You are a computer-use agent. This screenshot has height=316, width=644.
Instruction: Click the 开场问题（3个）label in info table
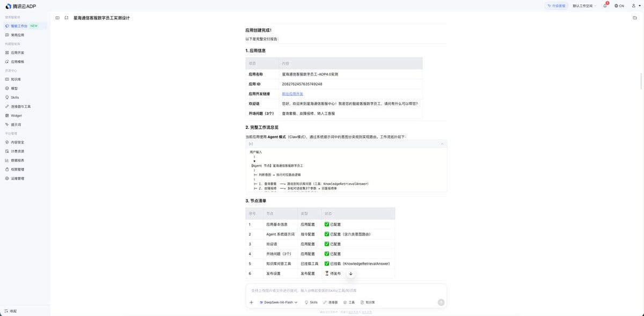tap(261, 113)
